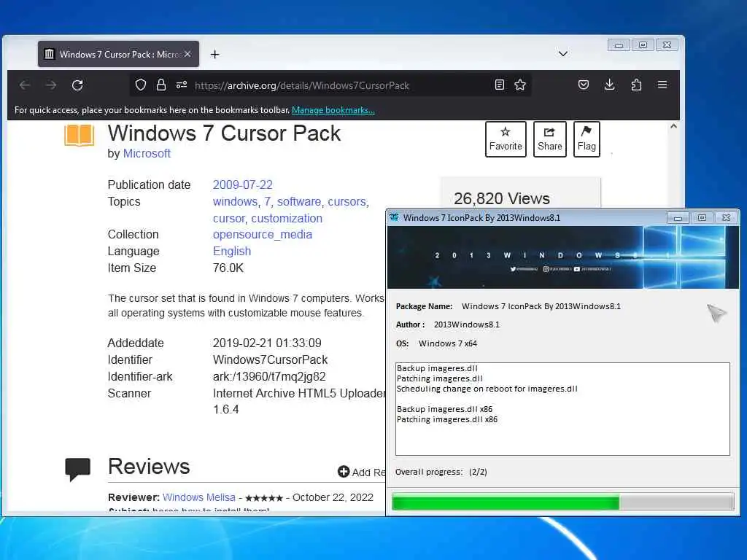Open the Windows Melisa reviewer link
The width and height of the screenshot is (747, 560).
[x=198, y=497]
